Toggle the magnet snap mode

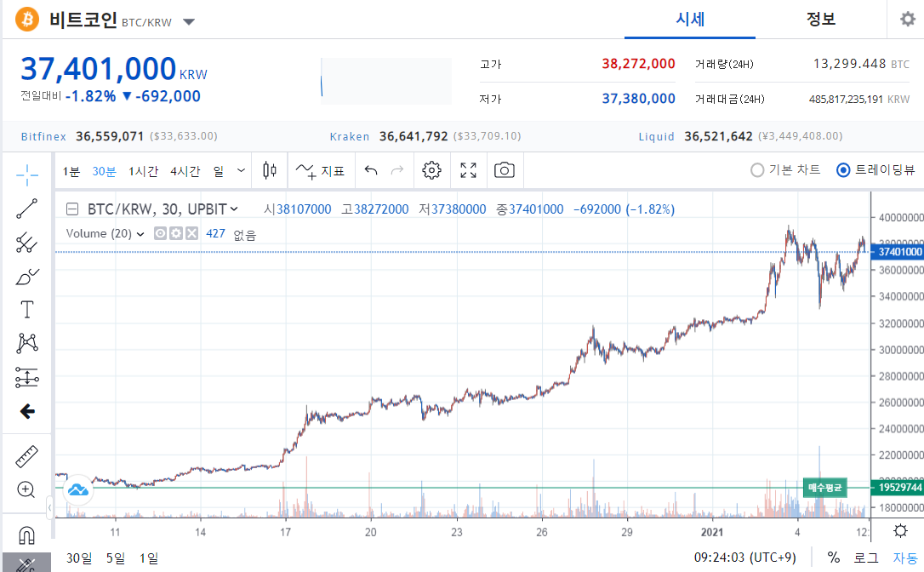coord(26,535)
